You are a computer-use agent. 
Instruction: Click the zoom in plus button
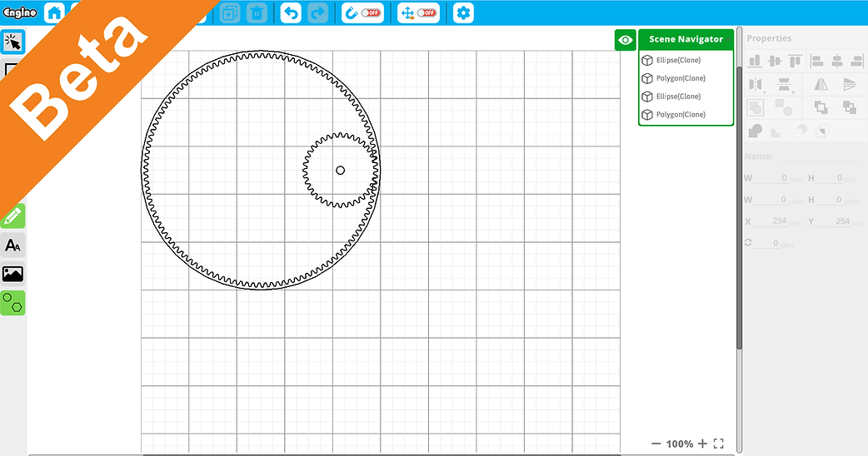click(x=702, y=444)
